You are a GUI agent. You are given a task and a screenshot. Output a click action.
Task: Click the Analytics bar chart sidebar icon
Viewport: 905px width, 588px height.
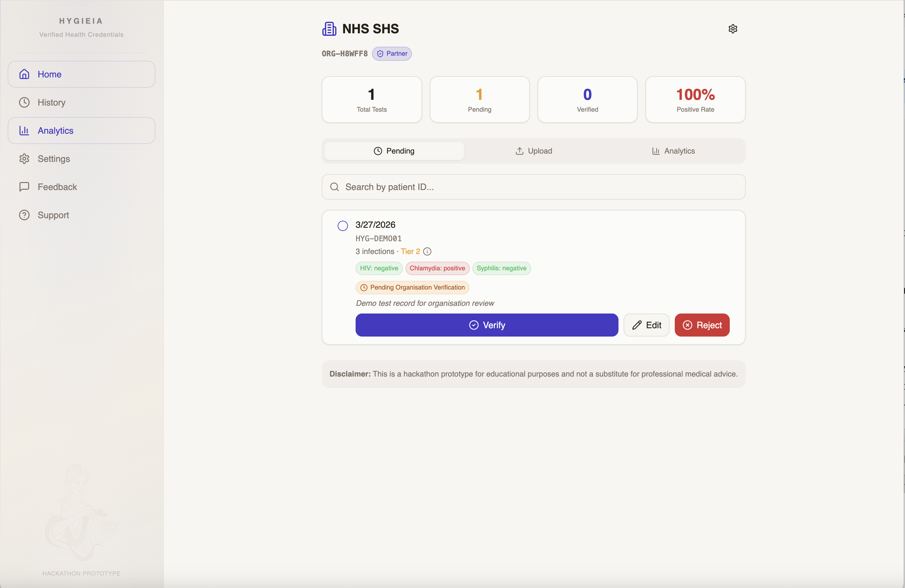click(24, 131)
